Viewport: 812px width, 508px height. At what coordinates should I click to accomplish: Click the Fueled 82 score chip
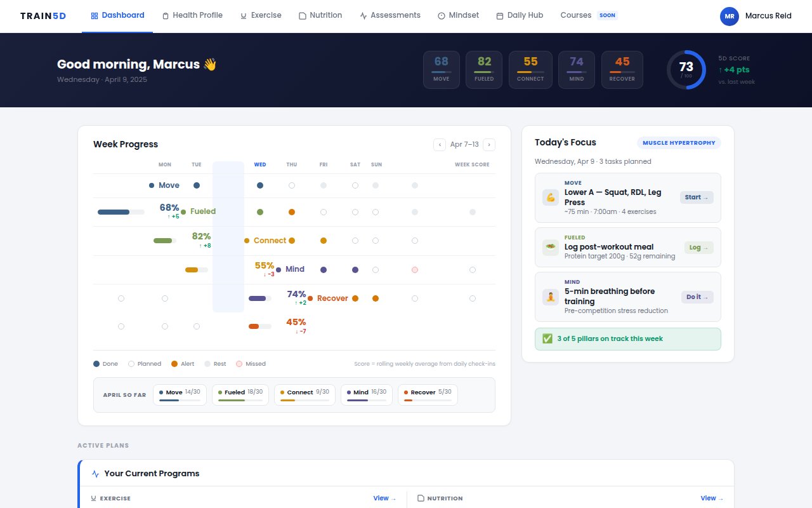[484, 70]
